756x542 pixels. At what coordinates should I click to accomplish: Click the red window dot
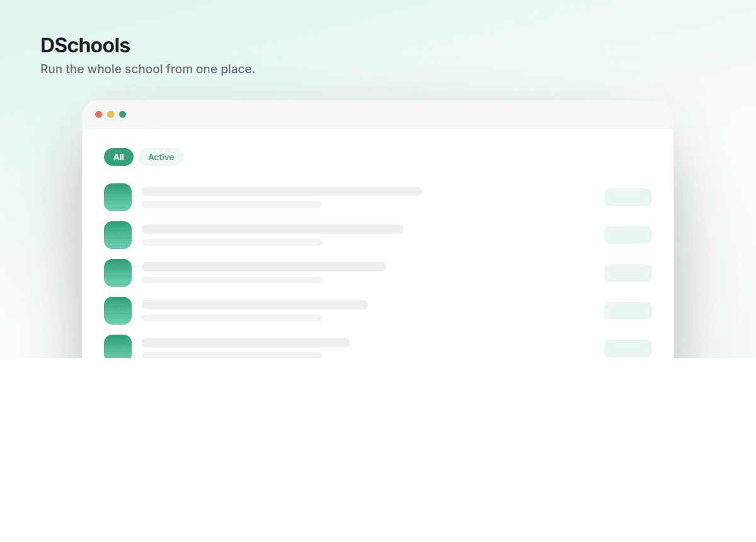pyautogui.click(x=98, y=114)
